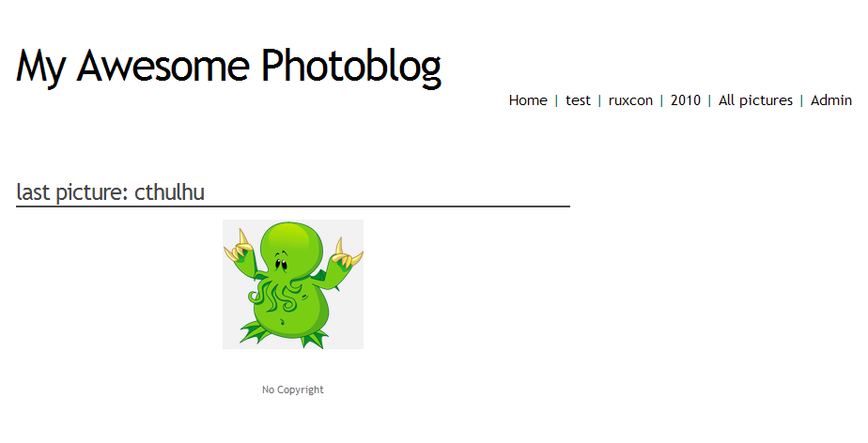Click the separator between 2010 and All pictures
Screen dimensions: 868x443
709,100
